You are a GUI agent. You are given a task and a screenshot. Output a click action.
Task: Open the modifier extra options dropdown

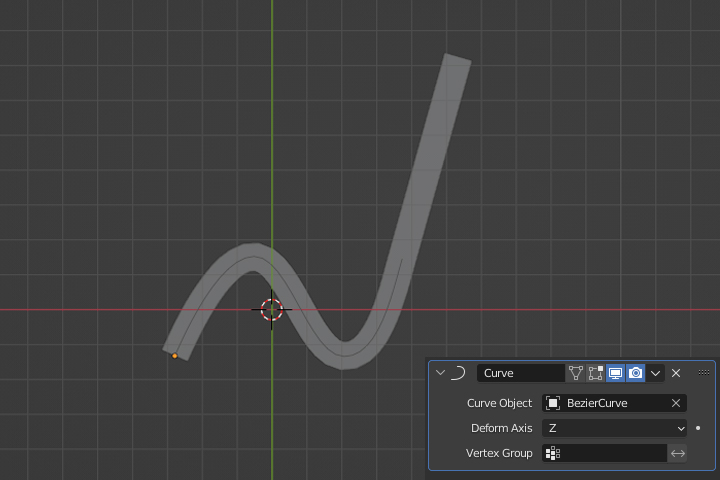[656, 373]
